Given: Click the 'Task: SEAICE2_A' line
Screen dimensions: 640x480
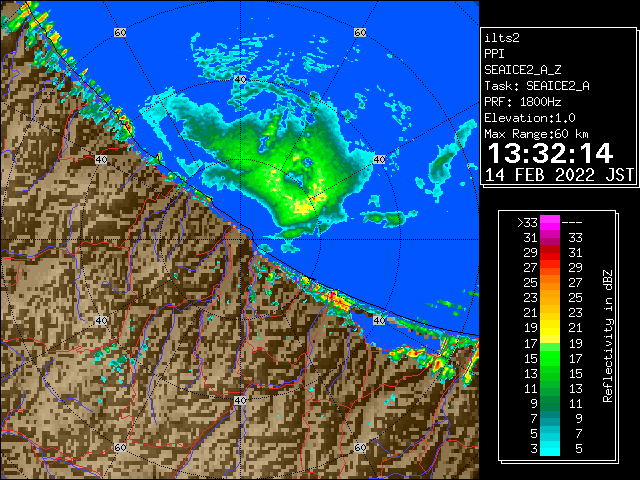Looking at the screenshot, I should (537, 86).
